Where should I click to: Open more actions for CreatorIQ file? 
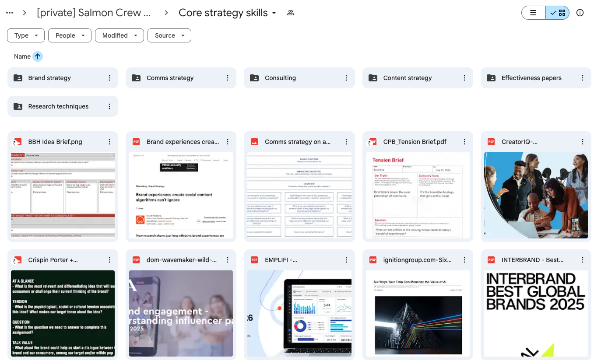583,142
